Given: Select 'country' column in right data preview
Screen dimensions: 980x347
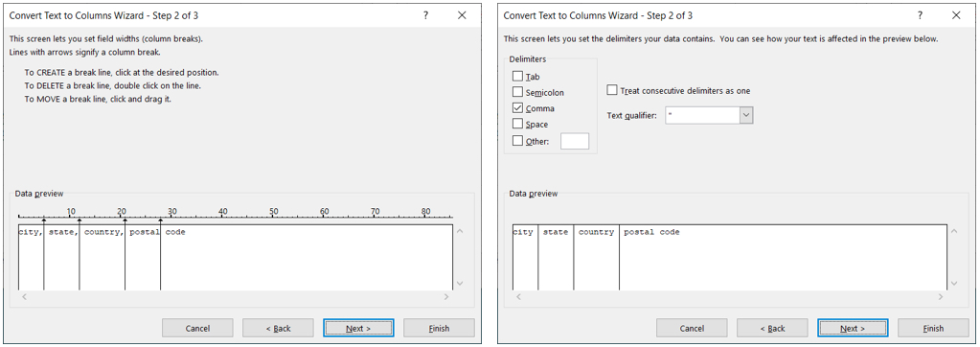Looking at the screenshot, I should click(596, 257).
